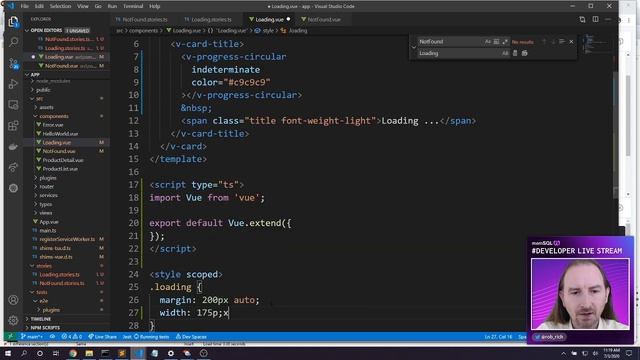Open the Search view in activity bar
This screenshot has width=640, height=360.
coord(13,42)
